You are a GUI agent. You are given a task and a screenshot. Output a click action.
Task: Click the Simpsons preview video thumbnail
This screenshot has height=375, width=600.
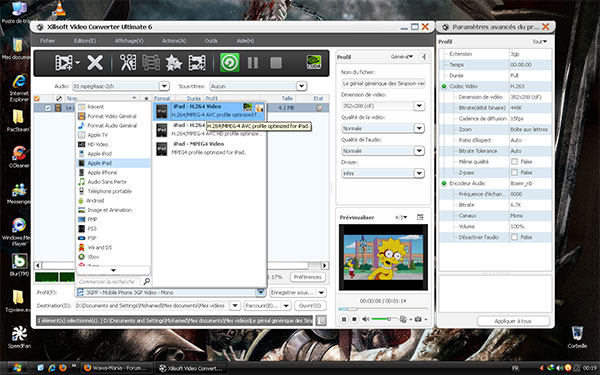(x=383, y=257)
